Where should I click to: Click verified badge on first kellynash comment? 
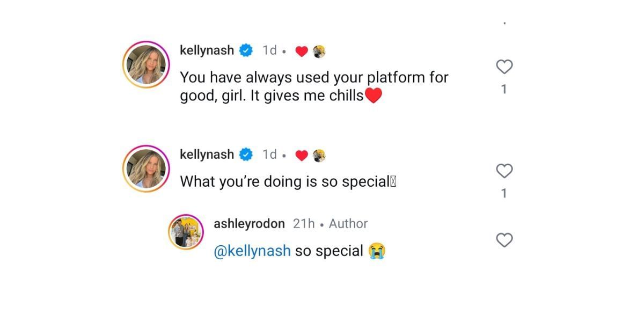(246, 50)
